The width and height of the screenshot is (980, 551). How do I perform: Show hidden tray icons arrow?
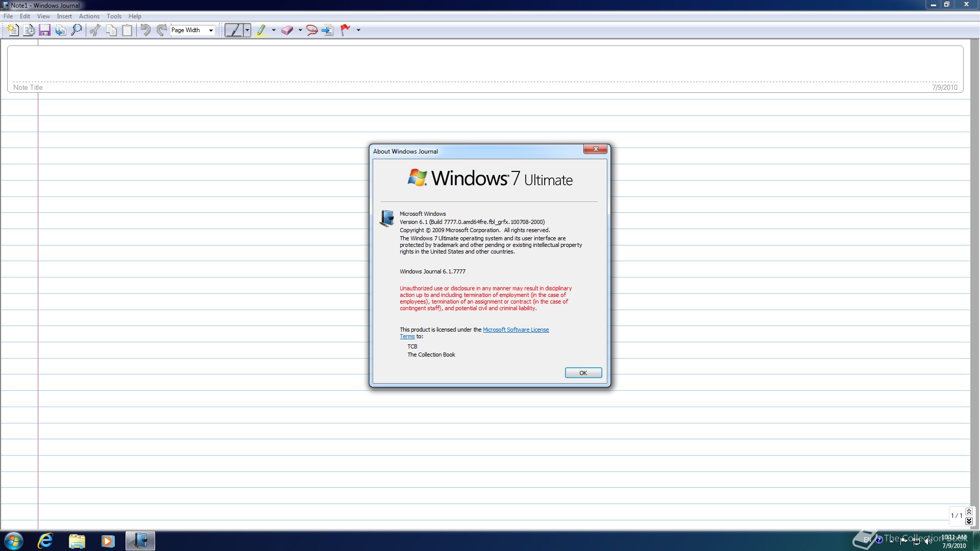pos(892,540)
